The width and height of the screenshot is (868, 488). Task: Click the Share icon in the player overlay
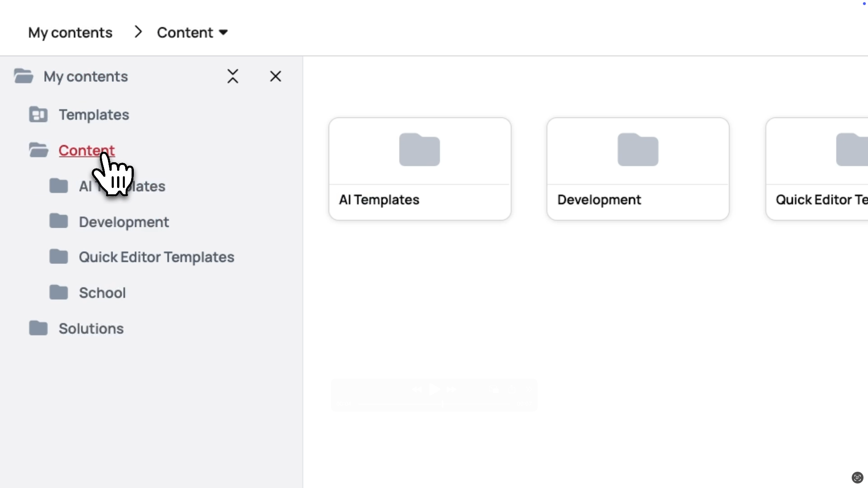(x=512, y=389)
